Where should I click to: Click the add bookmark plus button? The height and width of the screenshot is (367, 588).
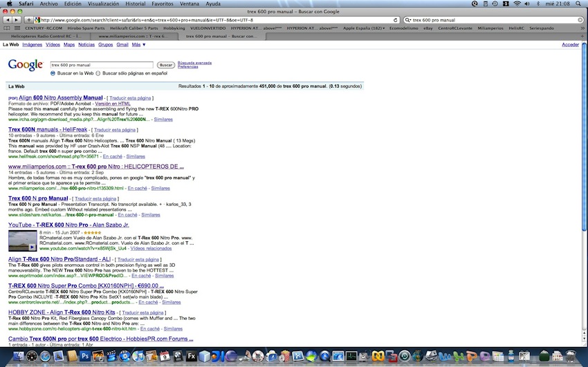[x=30, y=20]
